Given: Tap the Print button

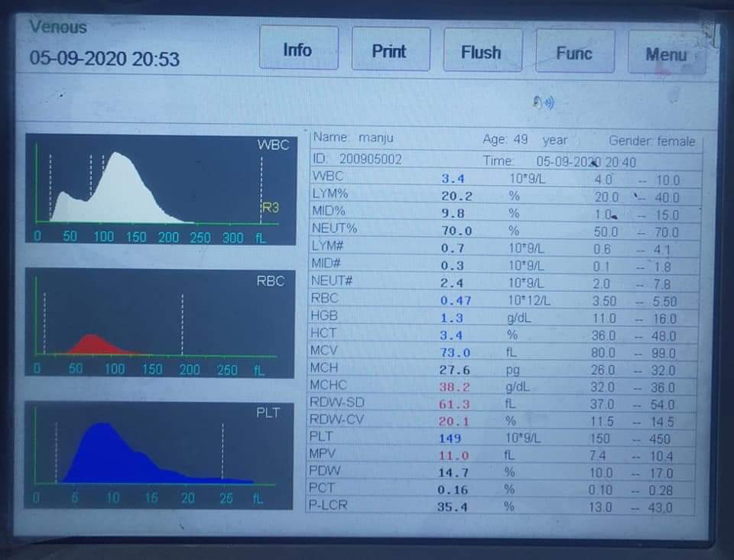Looking at the screenshot, I should tap(391, 49).
